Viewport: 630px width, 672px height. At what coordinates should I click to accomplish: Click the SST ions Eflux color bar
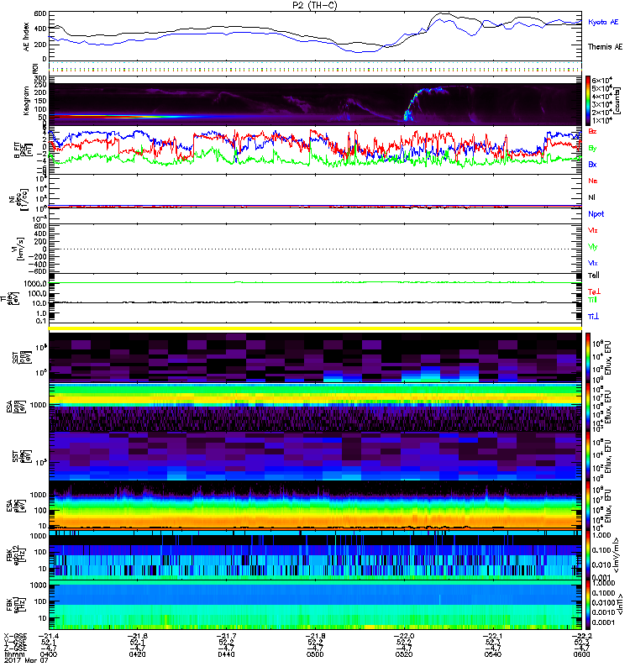pyautogui.click(x=588, y=358)
